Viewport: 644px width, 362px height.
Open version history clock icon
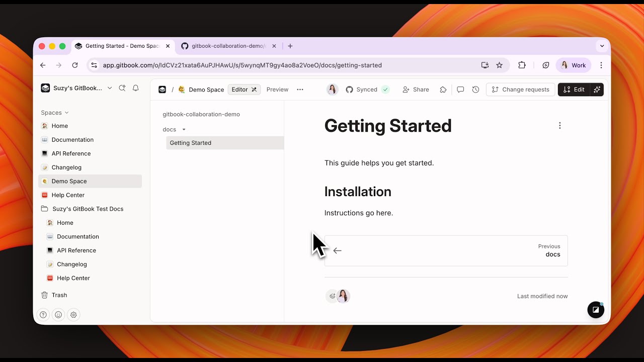tap(475, 89)
